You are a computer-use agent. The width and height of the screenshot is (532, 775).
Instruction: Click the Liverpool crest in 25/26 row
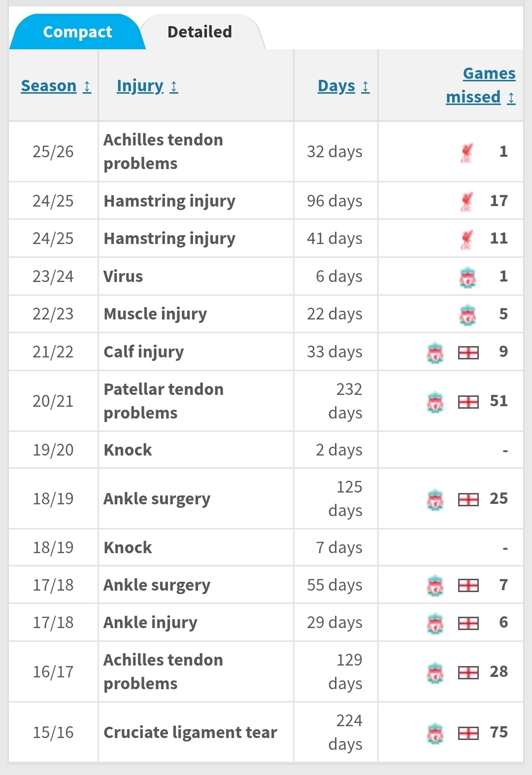pyautogui.click(x=467, y=152)
